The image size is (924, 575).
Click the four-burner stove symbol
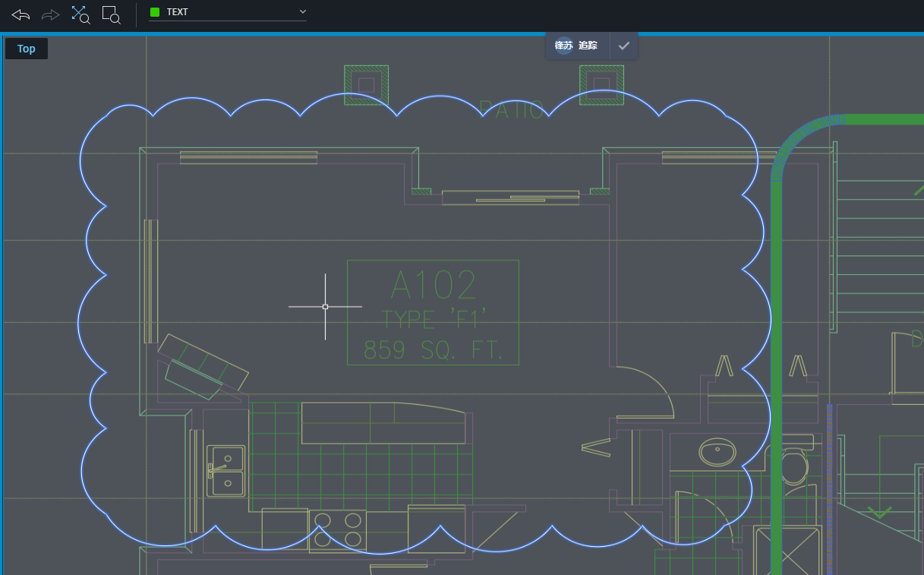pyautogui.click(x=338, y=530)
